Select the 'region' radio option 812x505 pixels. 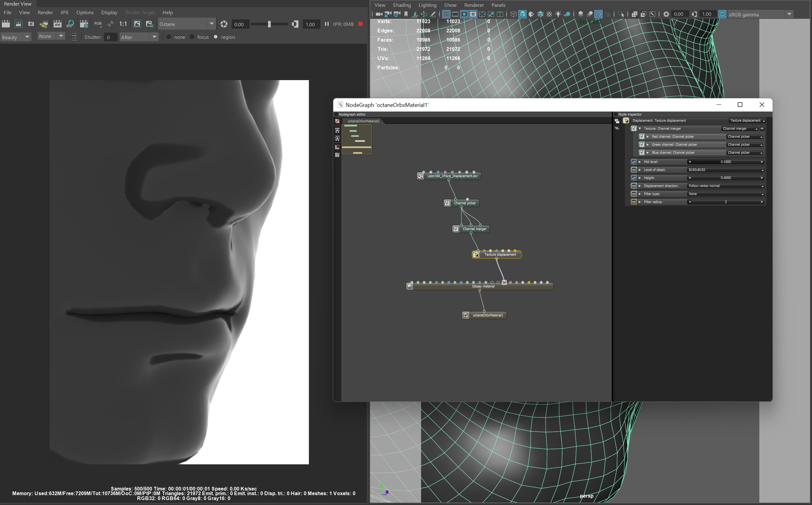point(216,37)
